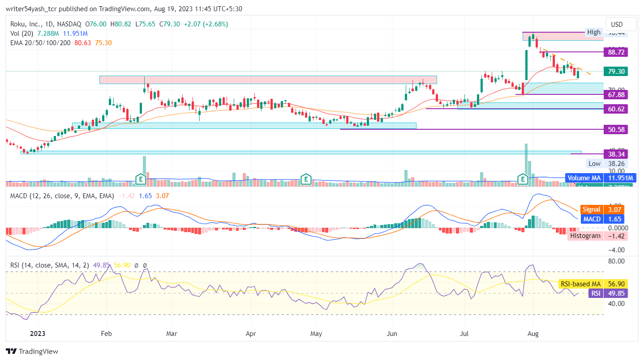Image resolution: width=644 pixels, height=361 pixels.
Task: Click the Volume MA value 11.951M on the axis
Action: click(620, 178)
